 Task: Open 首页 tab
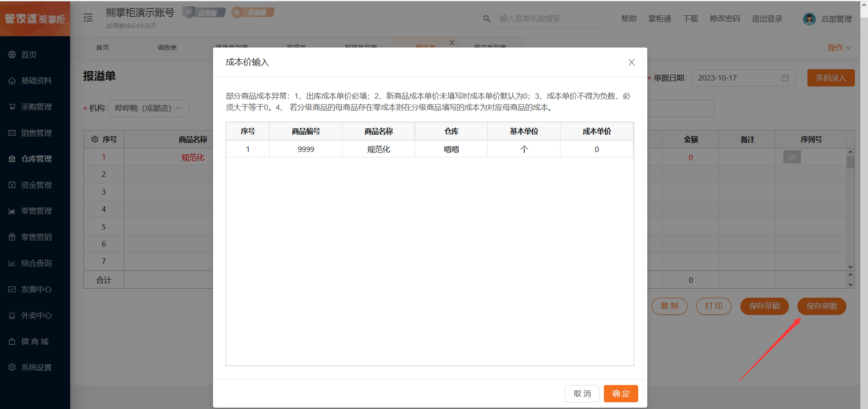[103, 48]
